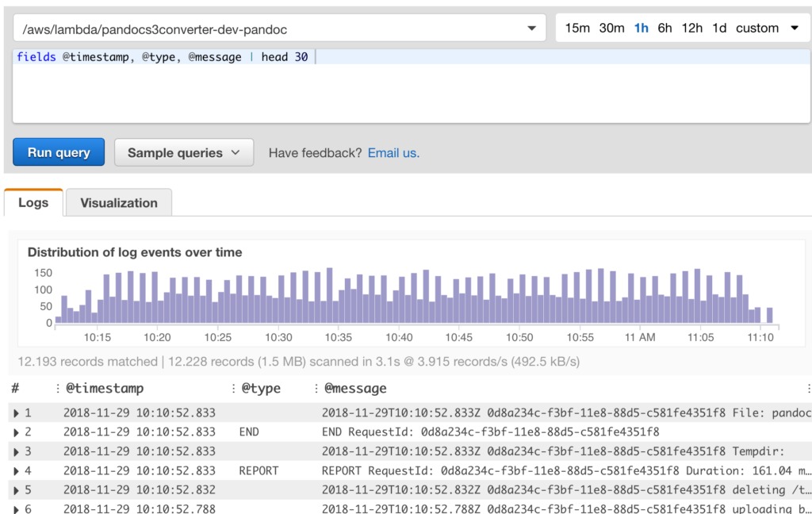Image resolution: width=812 pixels, height=514 pixels.
Task: Select the 30m time range
Action: 611,28
